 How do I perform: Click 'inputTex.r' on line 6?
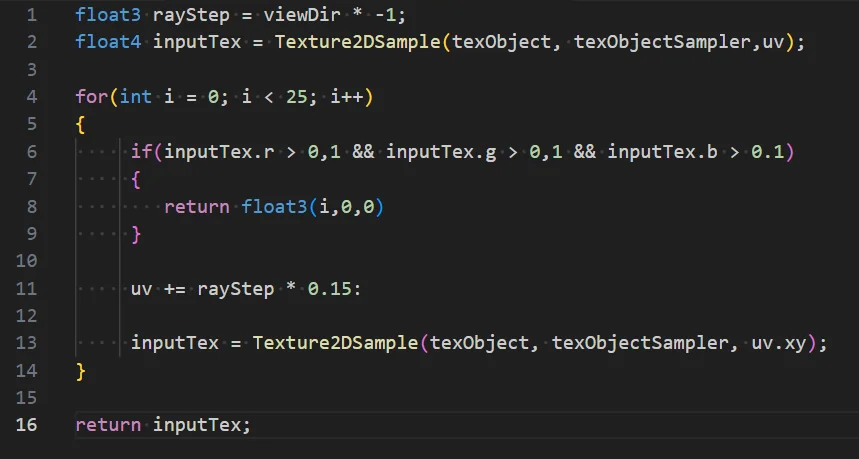tap(219, 152)
